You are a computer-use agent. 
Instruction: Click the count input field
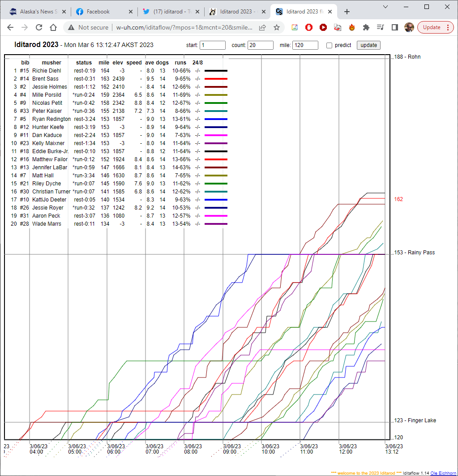[261, 45]
